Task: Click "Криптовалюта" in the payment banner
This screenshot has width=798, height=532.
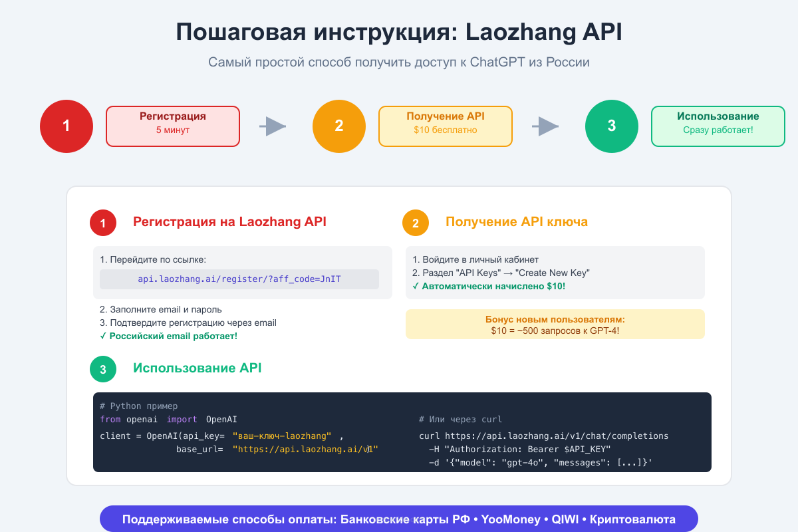Action: click(x=632, y=519)
